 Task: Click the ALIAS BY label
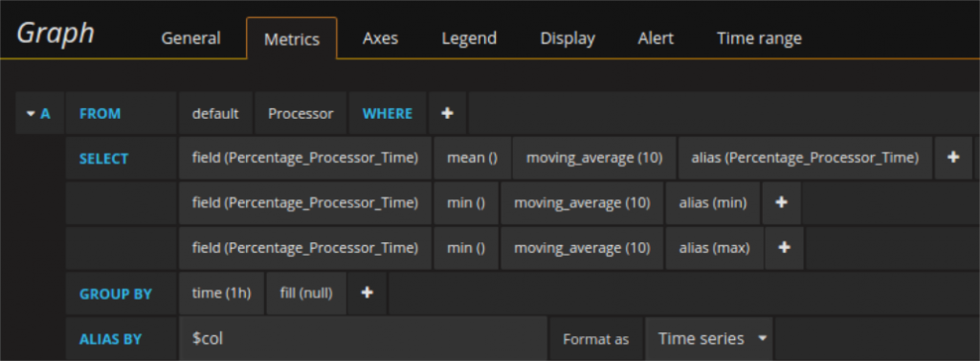coord(111,339)
